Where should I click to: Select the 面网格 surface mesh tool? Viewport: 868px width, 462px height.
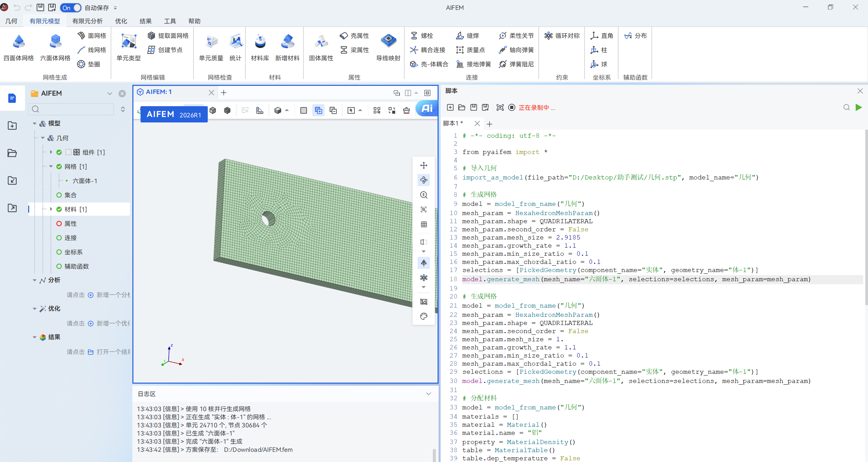coord(92,36)
